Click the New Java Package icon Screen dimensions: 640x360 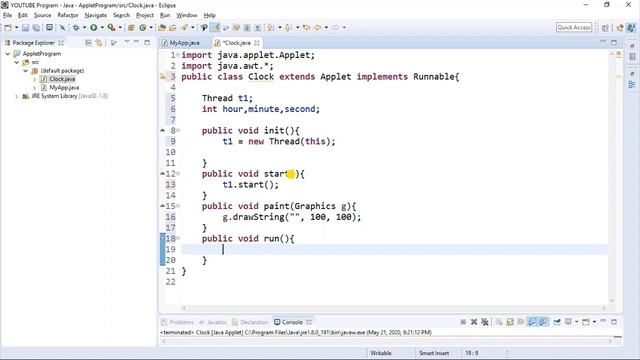[x=131, y=27]
